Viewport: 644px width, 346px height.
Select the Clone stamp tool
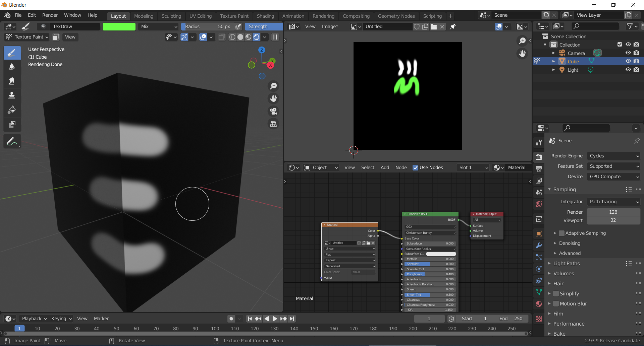point(12,95)
